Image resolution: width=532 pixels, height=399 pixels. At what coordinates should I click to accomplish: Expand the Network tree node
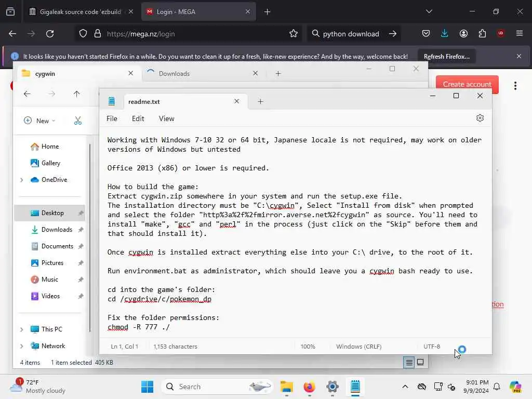(x=21, y=346)
